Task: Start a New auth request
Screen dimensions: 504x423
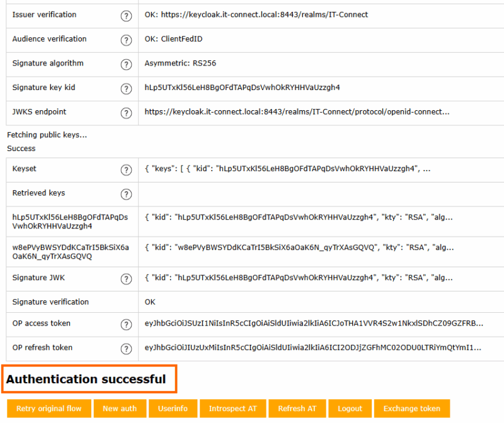Action: 120,409
